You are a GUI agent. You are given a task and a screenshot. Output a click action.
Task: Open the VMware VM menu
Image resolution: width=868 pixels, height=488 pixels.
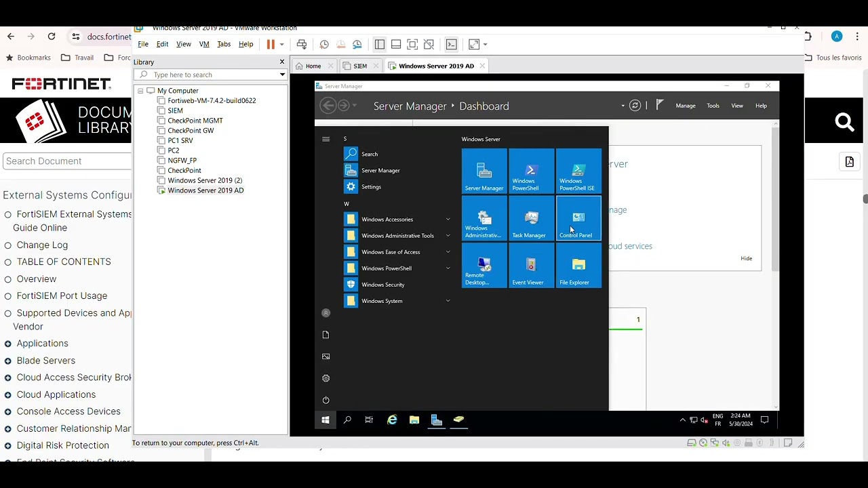coord(204,44)
